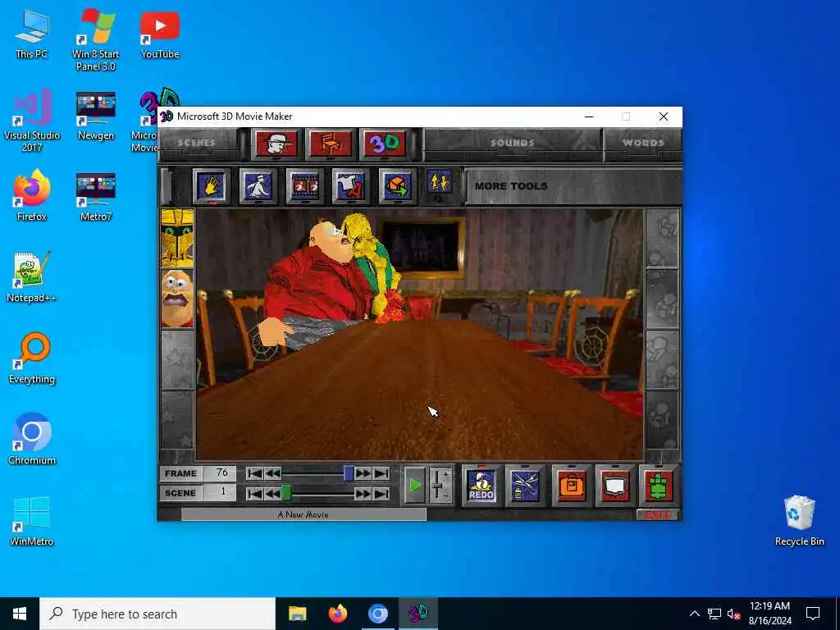The height and width of the screenshot is (630, 840).
Task: Open Firefox from the taskbar
Action: pos(337,614)
